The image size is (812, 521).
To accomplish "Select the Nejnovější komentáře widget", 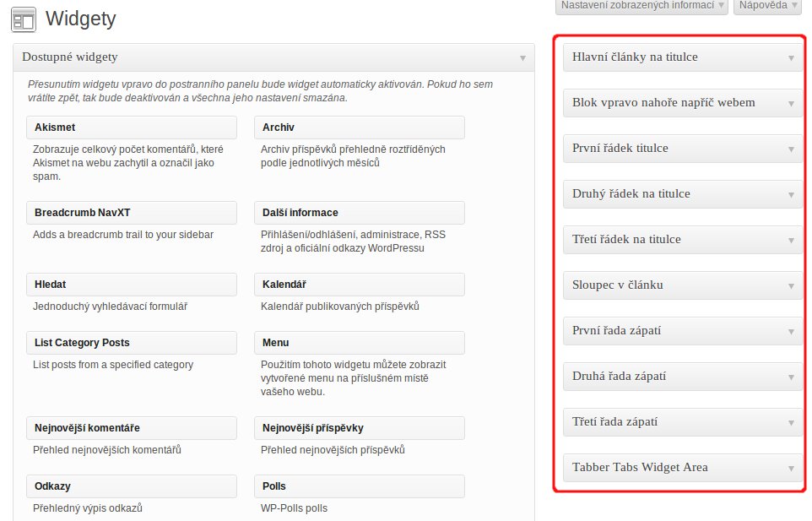I will (132, 428).
